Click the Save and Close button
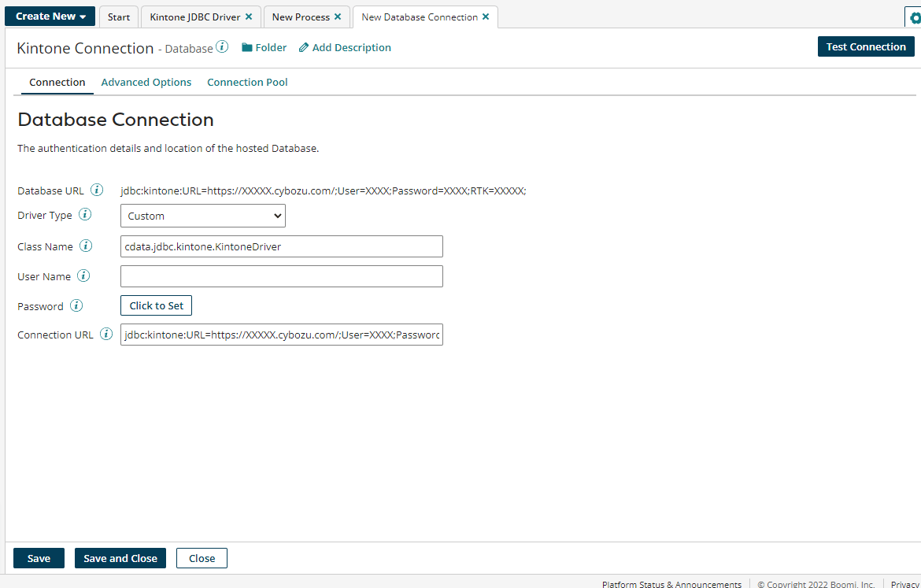Viewport: 921px width, 588px height. 120,558
